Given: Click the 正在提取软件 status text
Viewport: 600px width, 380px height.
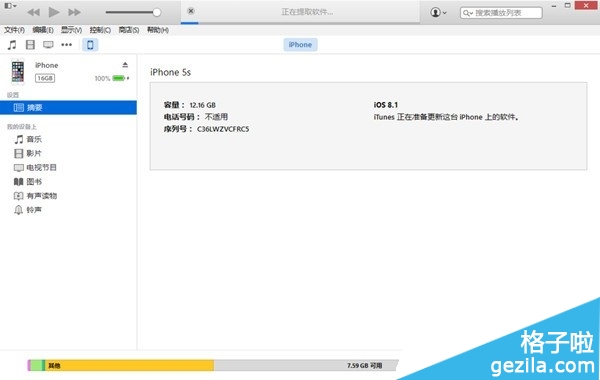Looking at the screenshot, I should point(307,12).
